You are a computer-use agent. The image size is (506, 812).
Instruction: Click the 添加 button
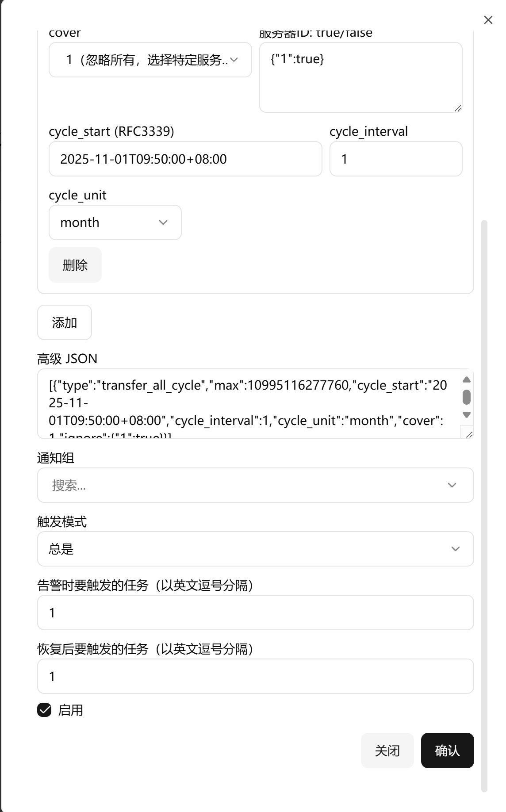[x=64, y=322]
